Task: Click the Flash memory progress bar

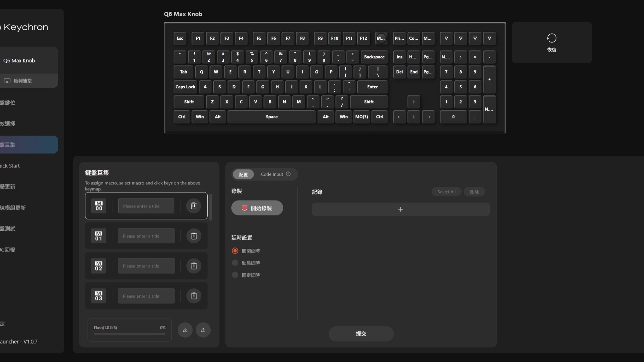Action: click(x=130, y=334)
